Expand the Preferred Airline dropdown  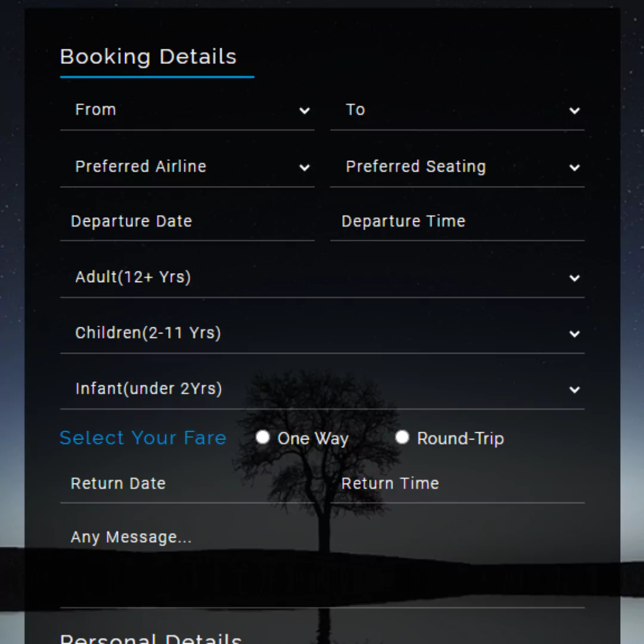pyautogui.click(x=187, y=167)
